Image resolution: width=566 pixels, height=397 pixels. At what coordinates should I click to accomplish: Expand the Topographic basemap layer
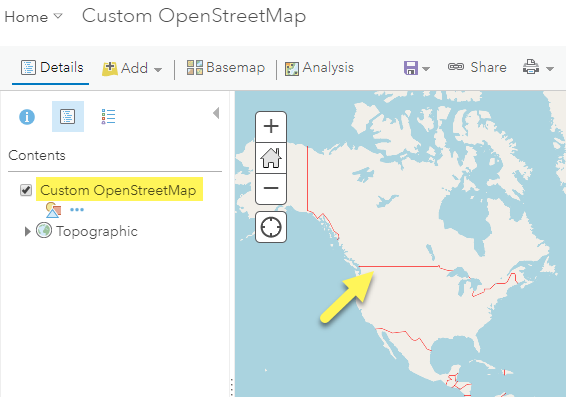click(x=27, y=231)
